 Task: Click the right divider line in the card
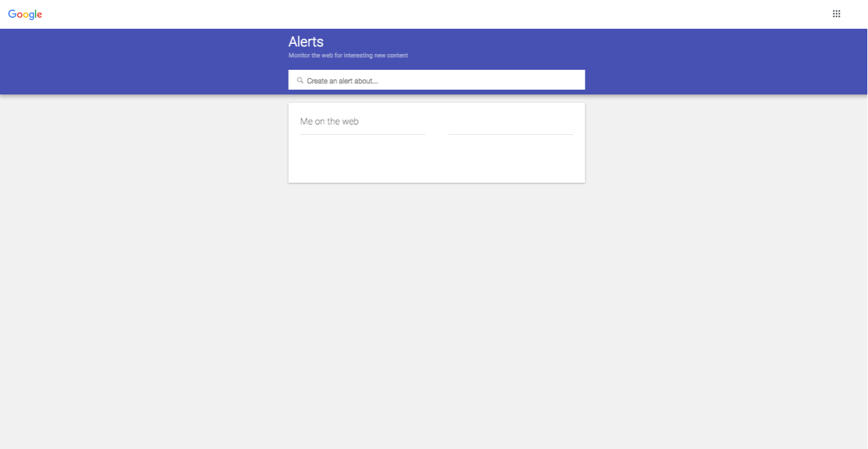click(511, 134)
